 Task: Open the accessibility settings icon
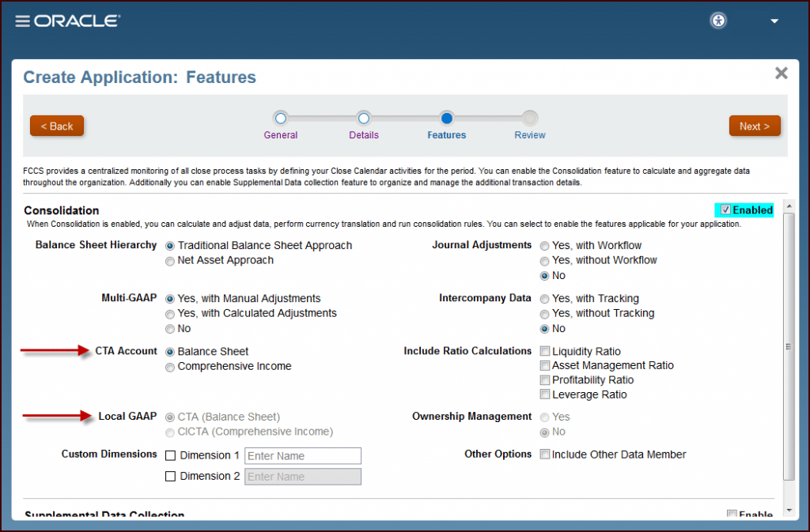pyautogui.click(x=718, y=21)
